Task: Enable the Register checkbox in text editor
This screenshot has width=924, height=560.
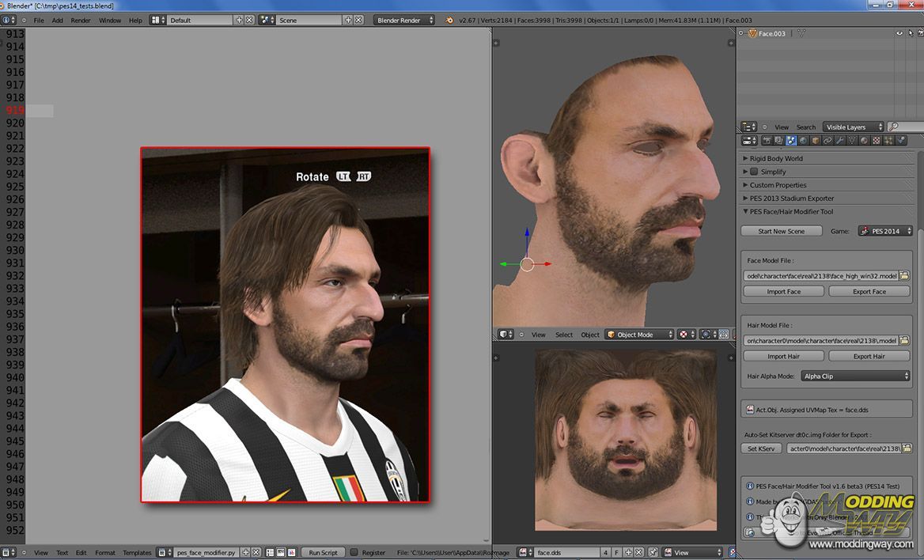Action: (x=354, y=553)
